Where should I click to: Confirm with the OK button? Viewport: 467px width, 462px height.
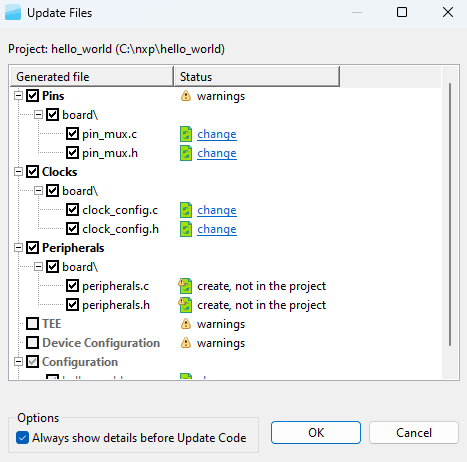click(x=316, y=433)
